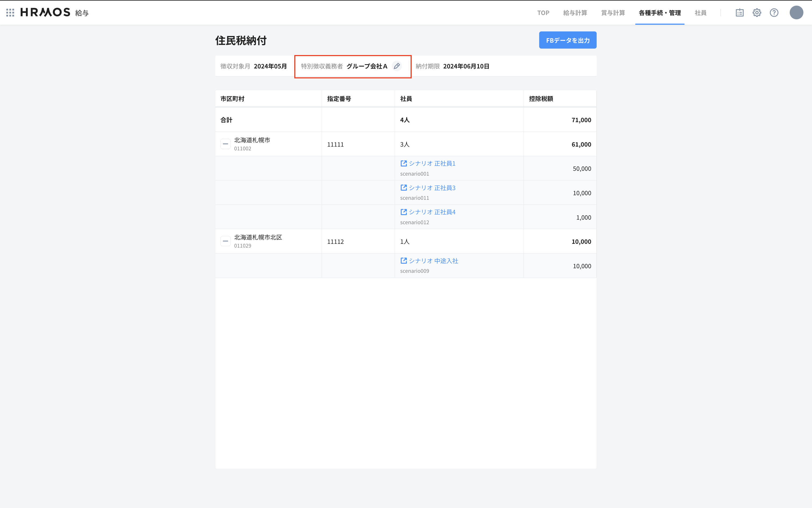Screen dimensions: 812x508
Task: Open the settings gear icon
Action: [x=757, y=13]
